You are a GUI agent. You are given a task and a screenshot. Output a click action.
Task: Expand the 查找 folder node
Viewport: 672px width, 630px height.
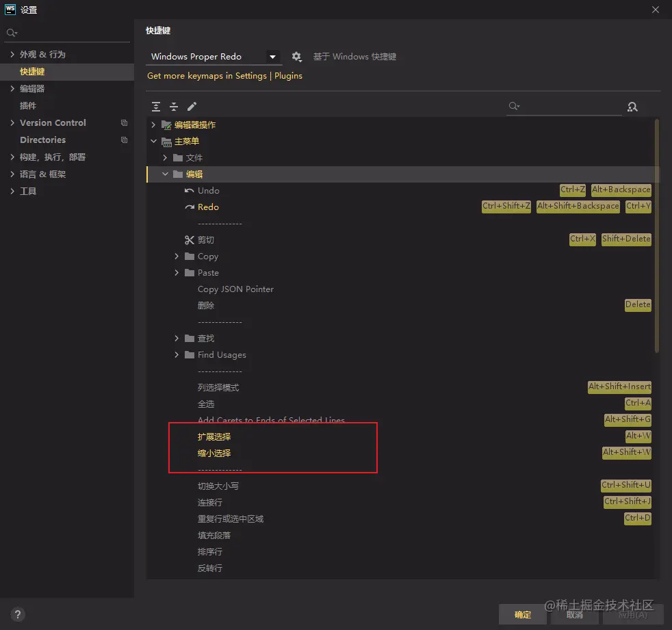pyautogui.click(x=177, y=339)
